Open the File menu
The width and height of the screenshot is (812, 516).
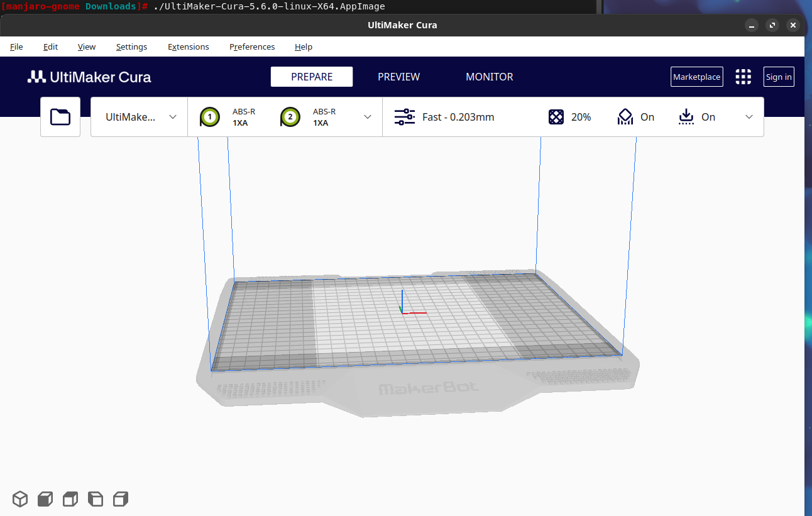(x=16, y=47)
